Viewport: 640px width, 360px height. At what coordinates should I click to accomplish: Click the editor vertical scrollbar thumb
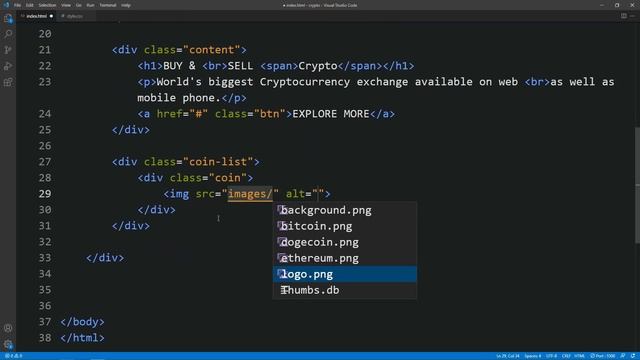(637, 186)
